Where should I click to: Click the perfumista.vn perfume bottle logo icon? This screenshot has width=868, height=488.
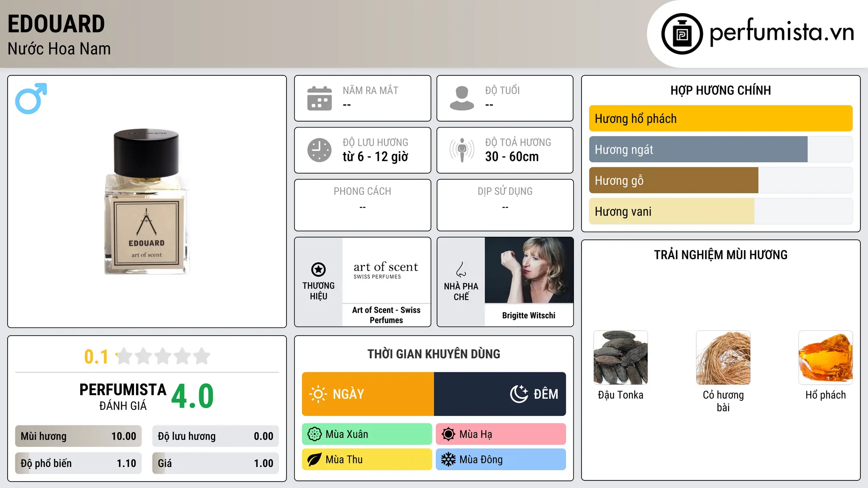(x=682, y=34)
